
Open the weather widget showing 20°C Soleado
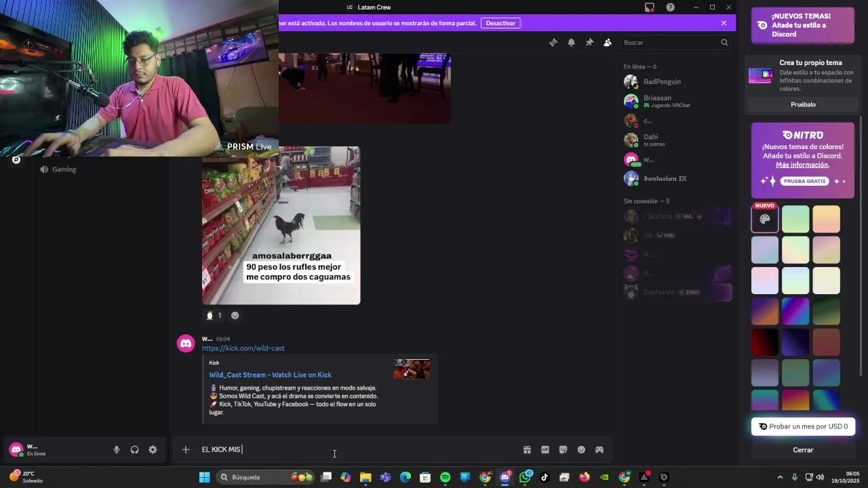point(26,477)
